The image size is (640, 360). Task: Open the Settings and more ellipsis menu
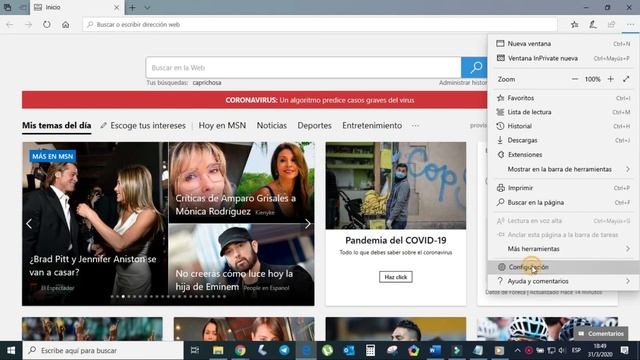tap(630, 24)
